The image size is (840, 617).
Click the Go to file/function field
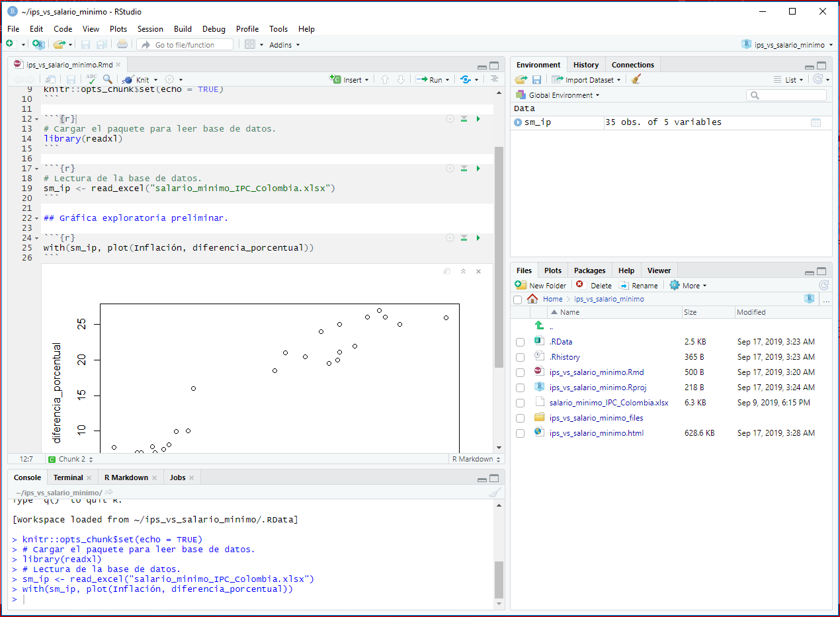[185, 44]
